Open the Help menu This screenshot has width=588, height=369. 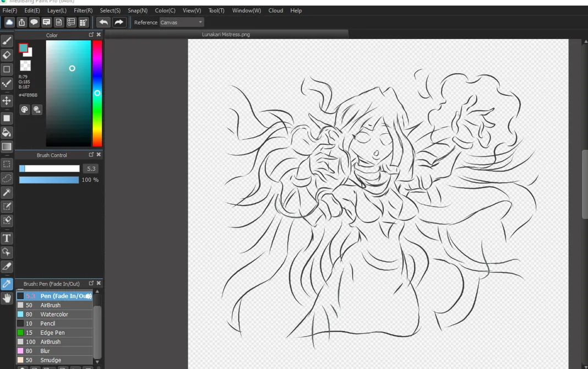(296, 10)
